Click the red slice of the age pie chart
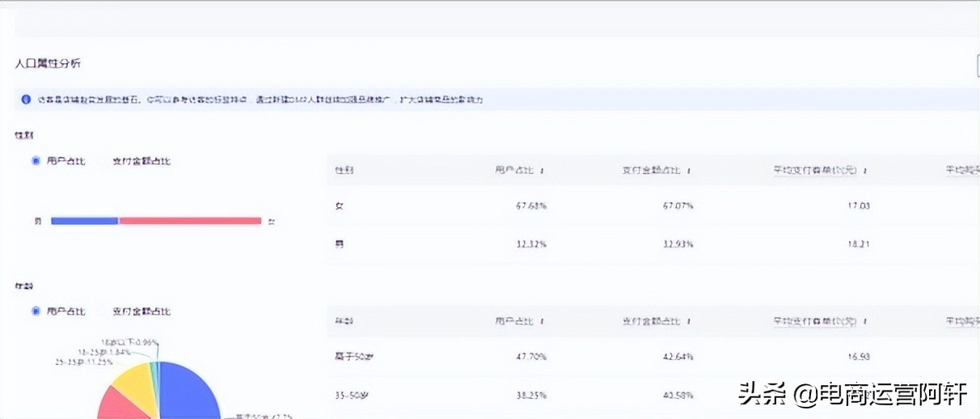The height and width of the screenshot is (419, 980). coord(120,404)
